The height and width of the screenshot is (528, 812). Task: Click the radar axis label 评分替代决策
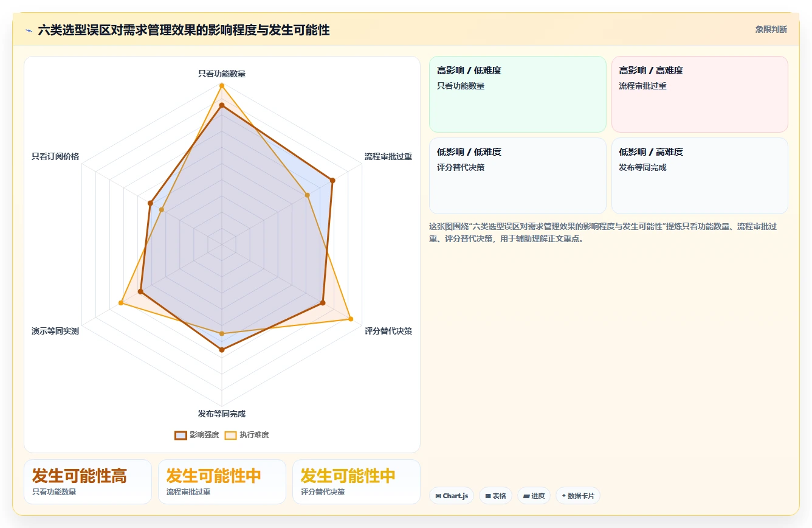pyautogui.click(x=388, y=331)
